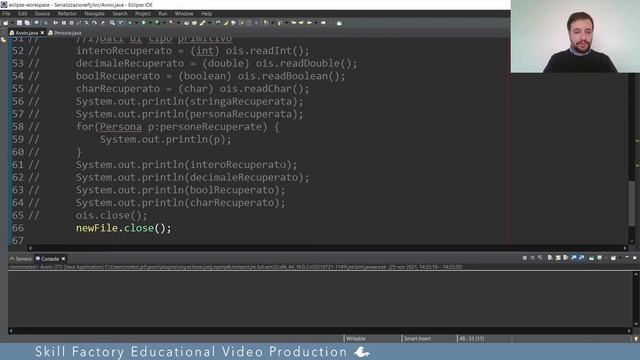Open the Back history dropdown arrow
Screen dimensions: 640x360
(316, 23)
